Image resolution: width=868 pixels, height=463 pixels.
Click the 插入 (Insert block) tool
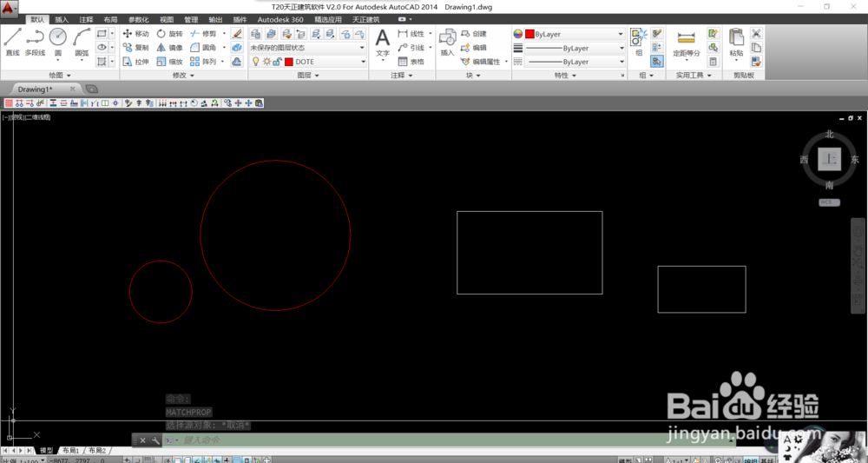(x=447, y=43)
